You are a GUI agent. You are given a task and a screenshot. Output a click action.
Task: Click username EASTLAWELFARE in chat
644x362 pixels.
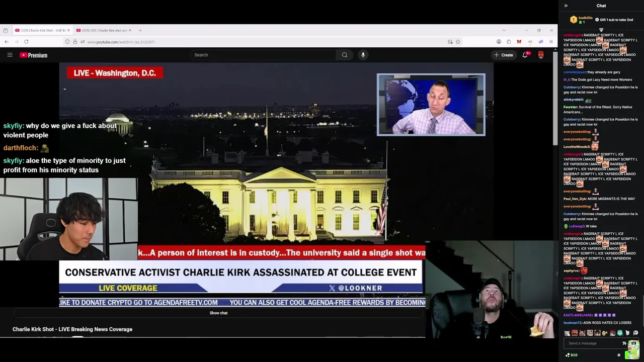pos(578,315)
